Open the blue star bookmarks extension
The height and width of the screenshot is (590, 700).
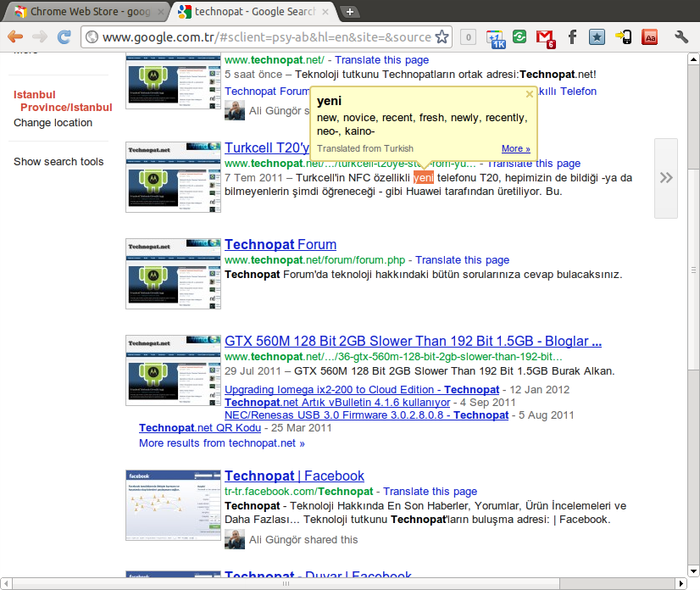(x=597, y=37)
